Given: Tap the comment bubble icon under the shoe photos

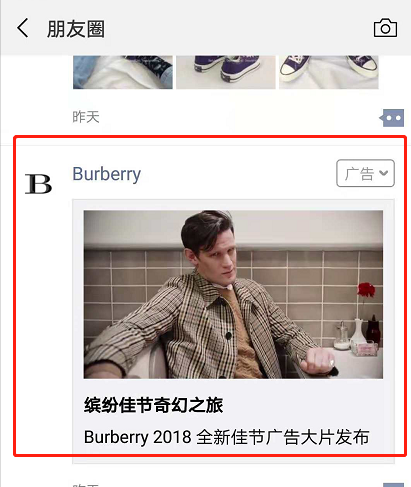Looking at the screenshot, I should [x=392, y=118].
